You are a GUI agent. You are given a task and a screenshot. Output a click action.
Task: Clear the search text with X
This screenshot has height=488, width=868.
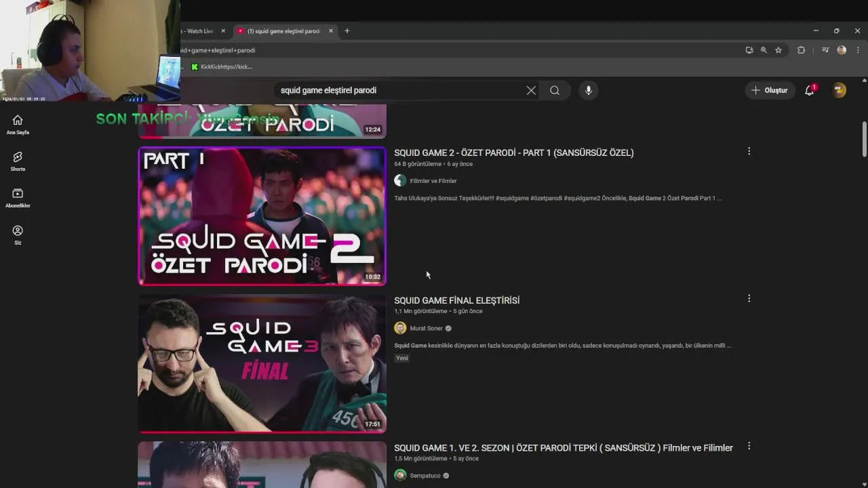coord(531,90)
